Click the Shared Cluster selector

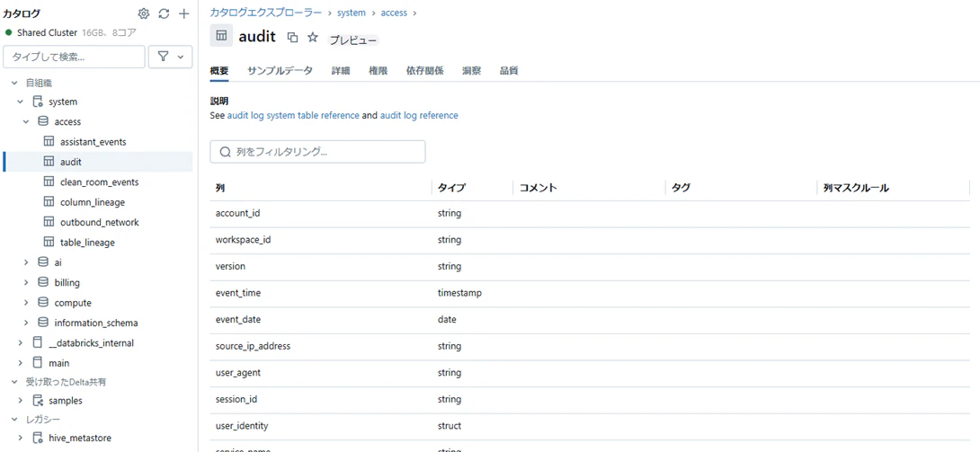70,32
